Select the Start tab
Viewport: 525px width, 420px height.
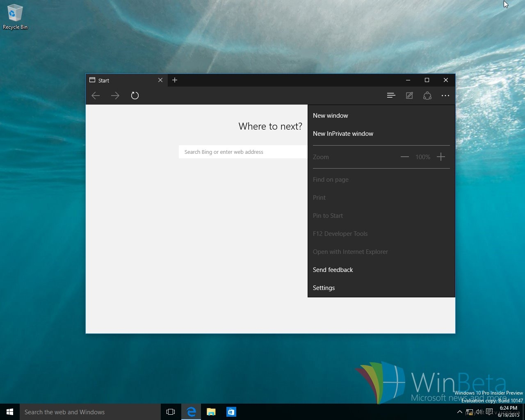coord(126,80)
